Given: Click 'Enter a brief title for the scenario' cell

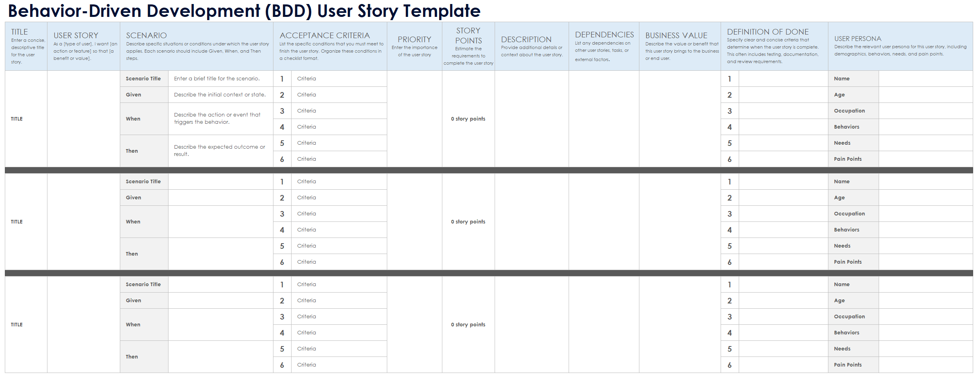Looking at the screenshot, I should coord(220,79).
